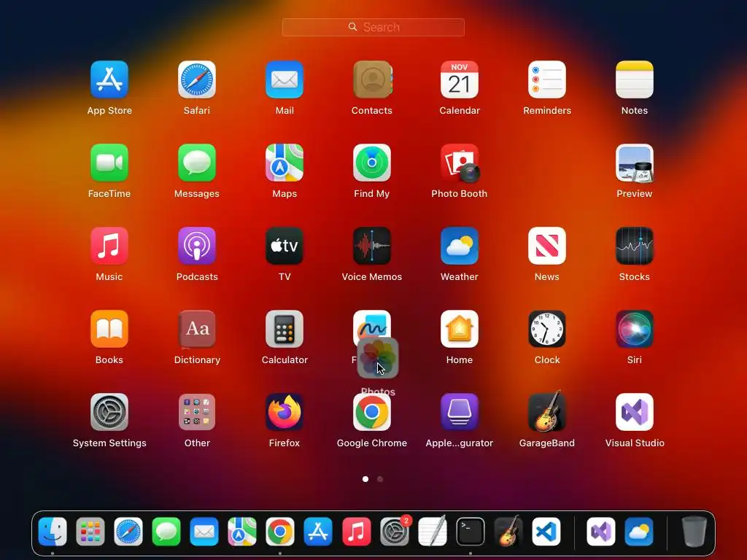Click the Launchpad icon in the Dock
This screenshot has height=560, width=747.
(90, 532)
